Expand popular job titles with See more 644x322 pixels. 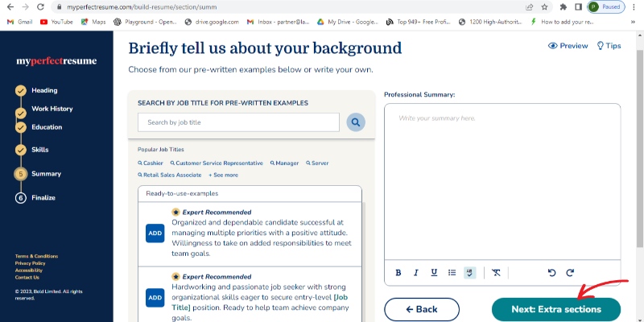point(223,175)
